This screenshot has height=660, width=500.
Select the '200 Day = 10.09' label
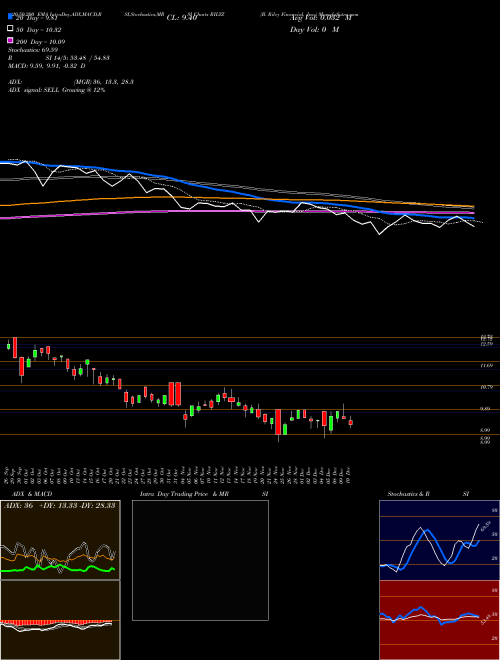pyautogui.click(x=40, y=42)
